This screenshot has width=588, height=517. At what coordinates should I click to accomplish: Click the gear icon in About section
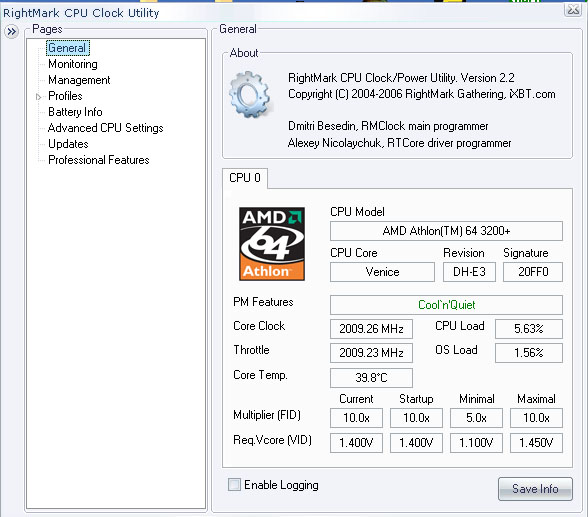point(251,94)
